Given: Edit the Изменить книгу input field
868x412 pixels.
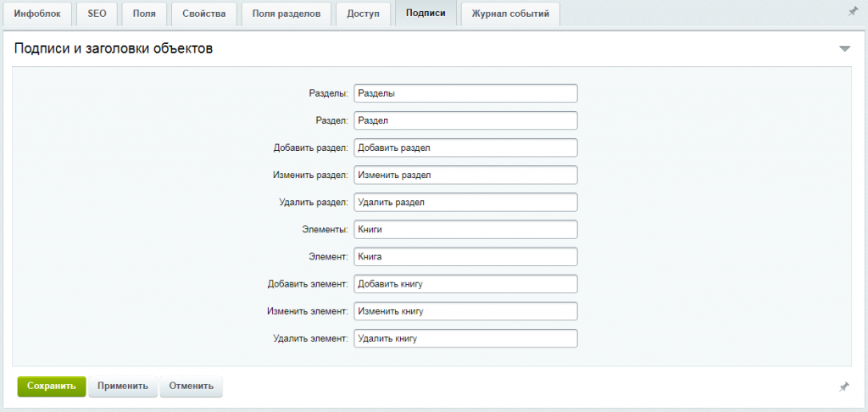Looking at the screenshot, I should pos(465,311).
